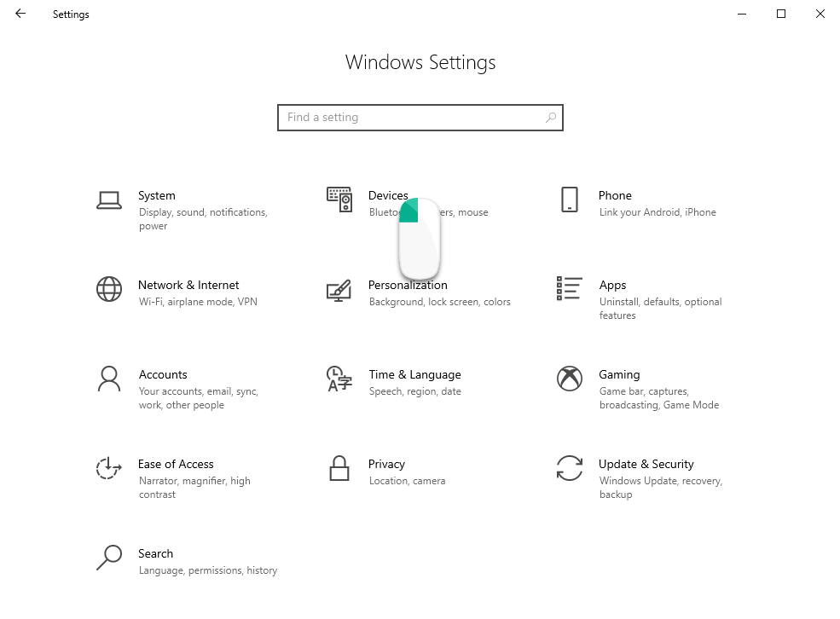Click 'Background, lock screen, colors' text
The image size is (840, 619).
[439, 302]
